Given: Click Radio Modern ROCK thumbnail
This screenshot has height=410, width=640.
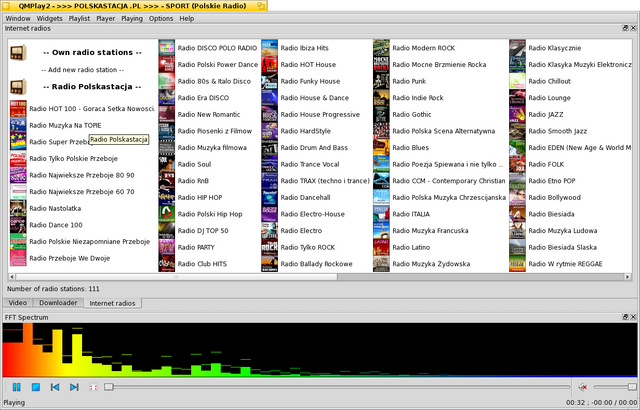Looking at the screenshot, I should click(x=381, y=48).
